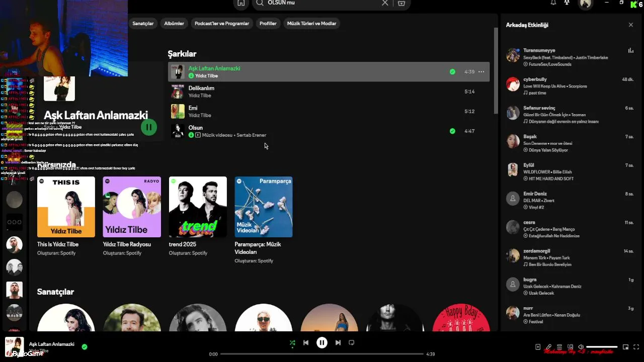Open the notifications bell
644x362 pixels.
click(x=553, y=3)
